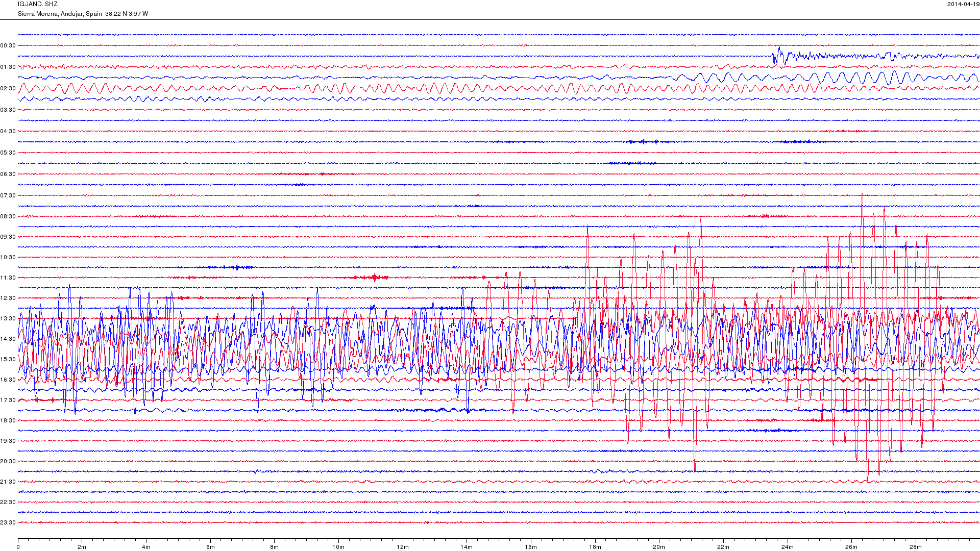
Task: Click the 02:30 time label
Action: pyautogui.click(x=8, y=89)
